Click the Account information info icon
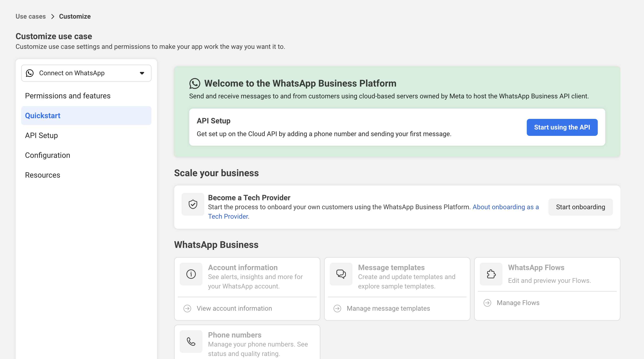Image resolution: width=644 pixels, height=359 pixels. coord(191,274)
